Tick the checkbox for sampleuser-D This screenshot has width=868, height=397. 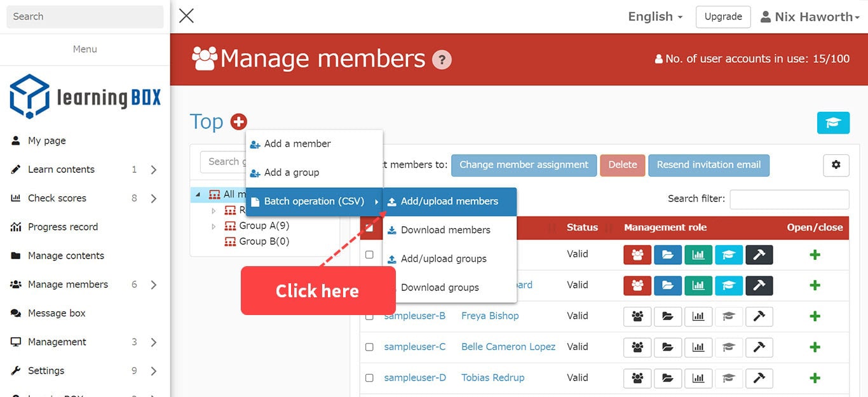click(x=369, y=378)
